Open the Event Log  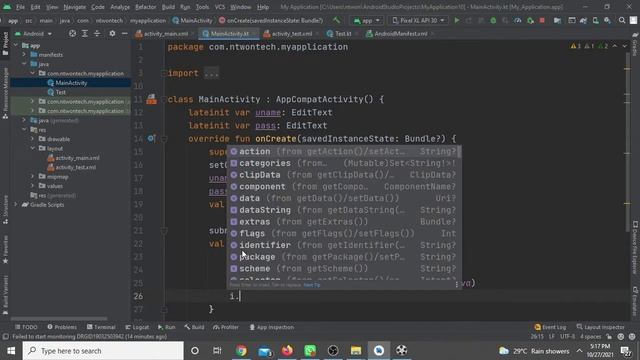tap(550, 327)
